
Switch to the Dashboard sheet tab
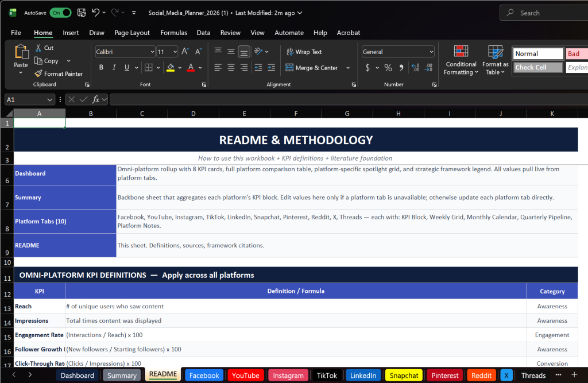[77, 376]
